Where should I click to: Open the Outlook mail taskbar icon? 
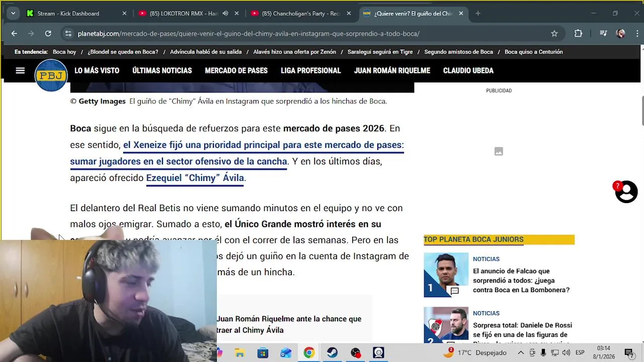286,353
